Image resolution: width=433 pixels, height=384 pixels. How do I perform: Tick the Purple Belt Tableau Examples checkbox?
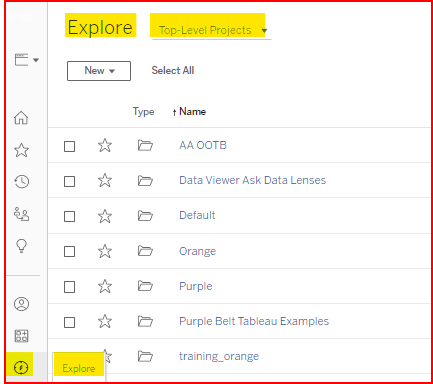pos(69,322)
